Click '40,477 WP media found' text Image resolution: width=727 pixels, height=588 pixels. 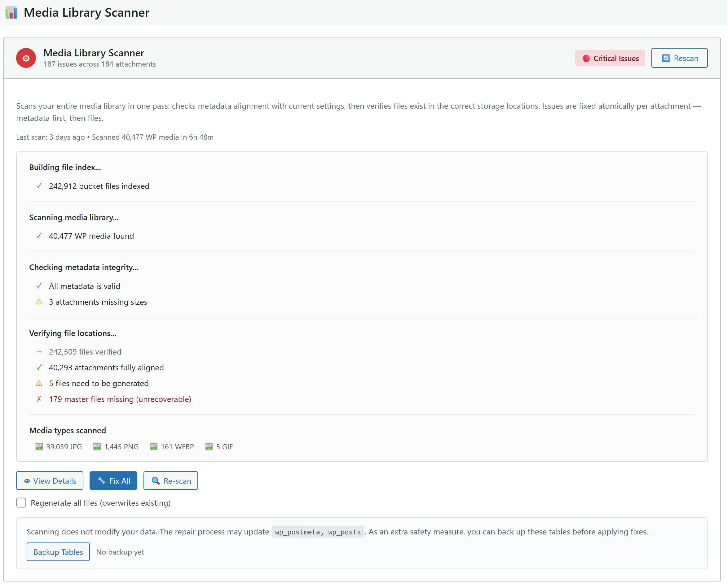click(91, 236)
